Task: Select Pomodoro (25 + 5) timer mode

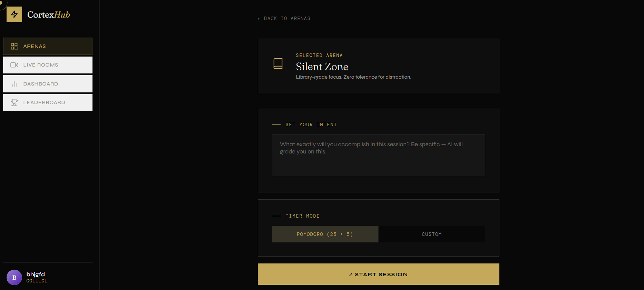Action: pos(325,234)
